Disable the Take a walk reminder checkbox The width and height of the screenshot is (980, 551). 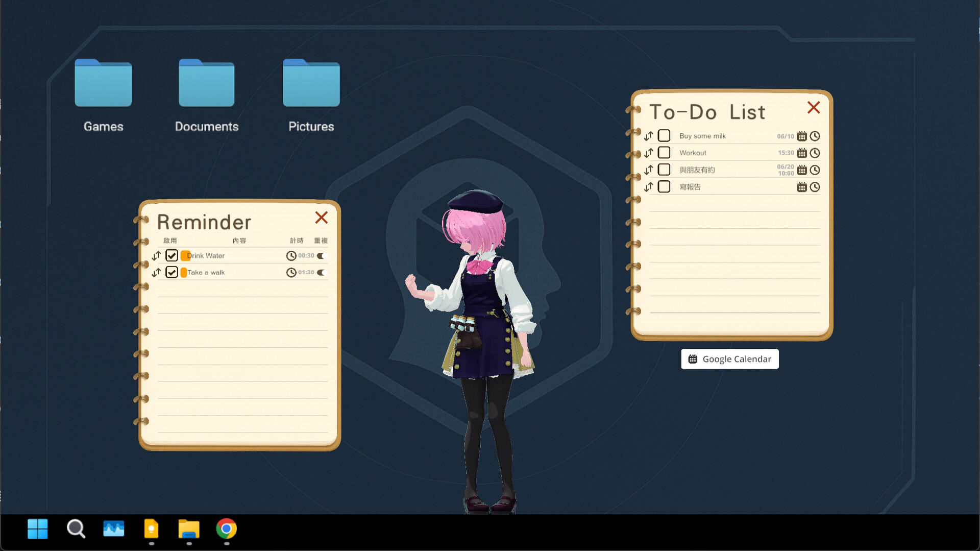(171, 272)
